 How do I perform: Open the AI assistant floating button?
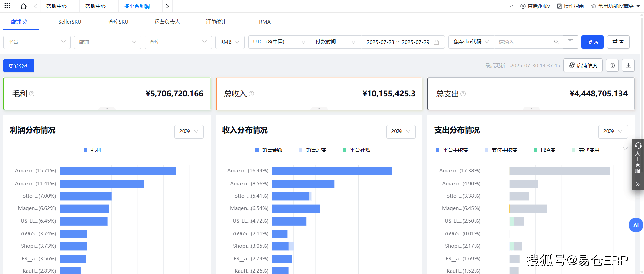(635, 225)
